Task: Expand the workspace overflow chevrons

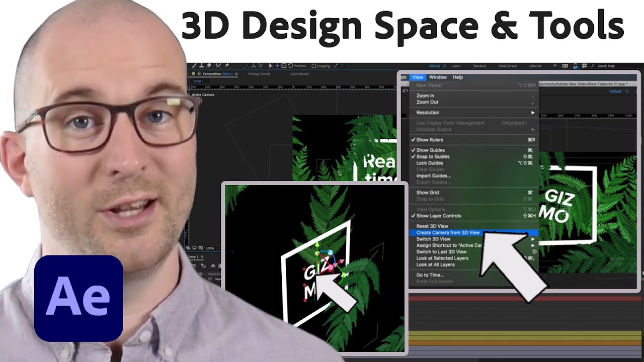Action: click(555, 66)
